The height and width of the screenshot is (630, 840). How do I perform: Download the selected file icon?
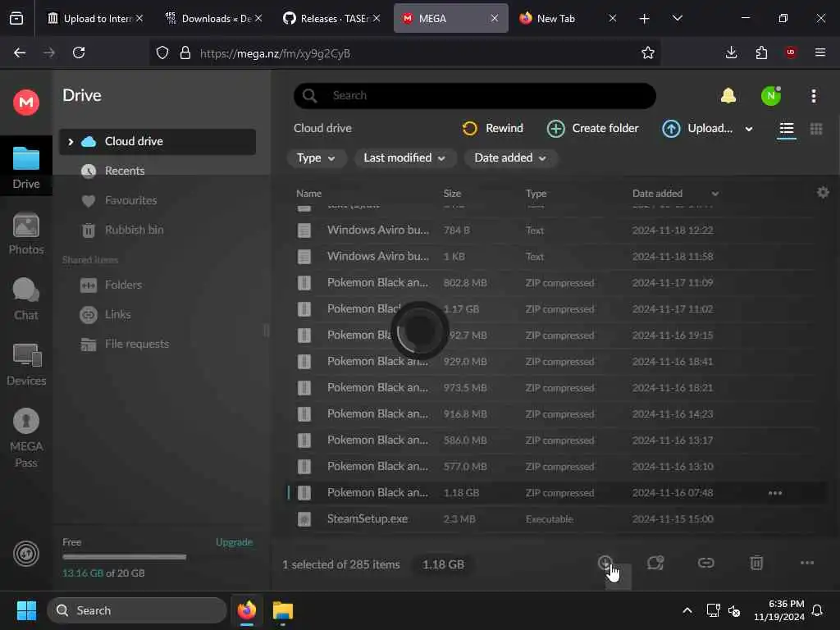[x=605, y=563]
